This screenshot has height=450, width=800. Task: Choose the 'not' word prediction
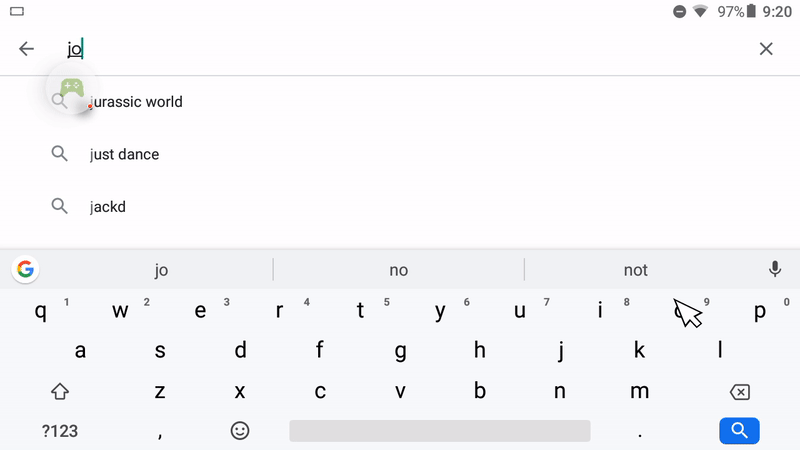click(635, 269)
